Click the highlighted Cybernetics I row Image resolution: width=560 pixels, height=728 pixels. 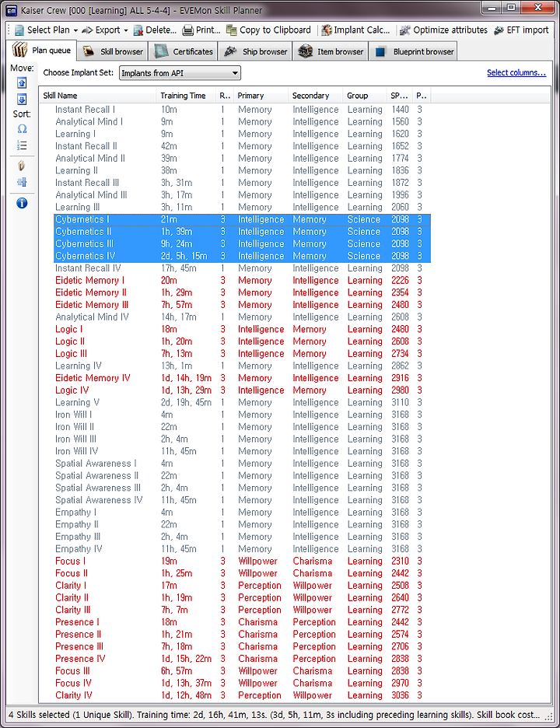[242, 219]
